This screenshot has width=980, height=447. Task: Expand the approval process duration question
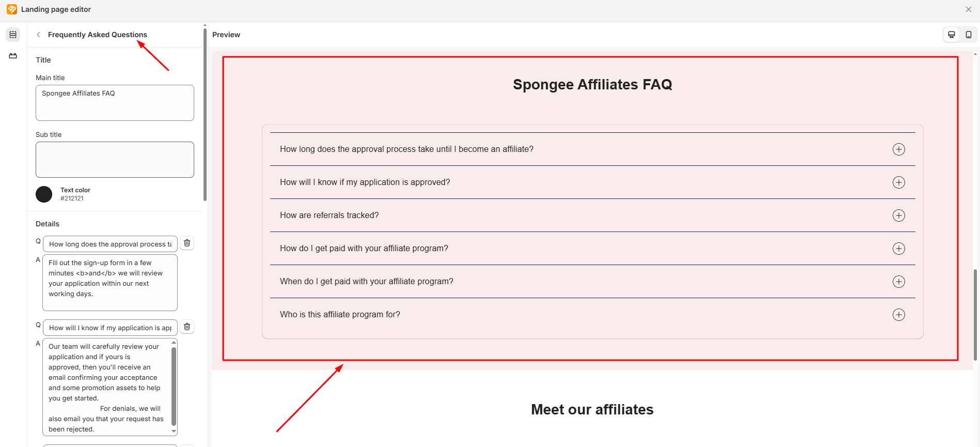coord(898,149)
